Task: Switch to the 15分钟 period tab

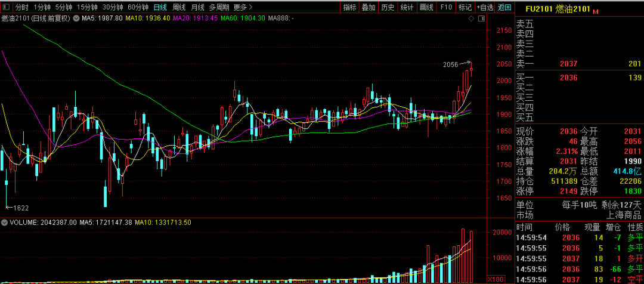Action: click(87, 7)
